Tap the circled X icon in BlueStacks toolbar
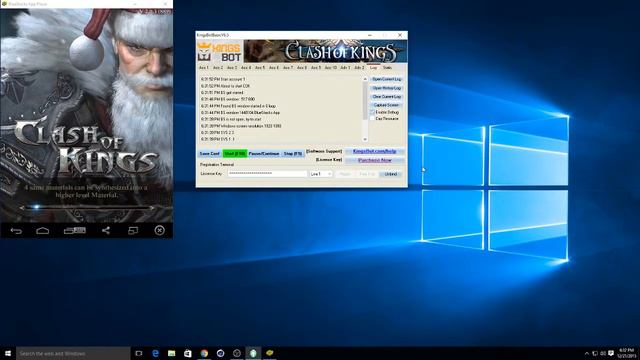Image resolution: width=640 pixels, height=360 pixels. tap(160, 230)
